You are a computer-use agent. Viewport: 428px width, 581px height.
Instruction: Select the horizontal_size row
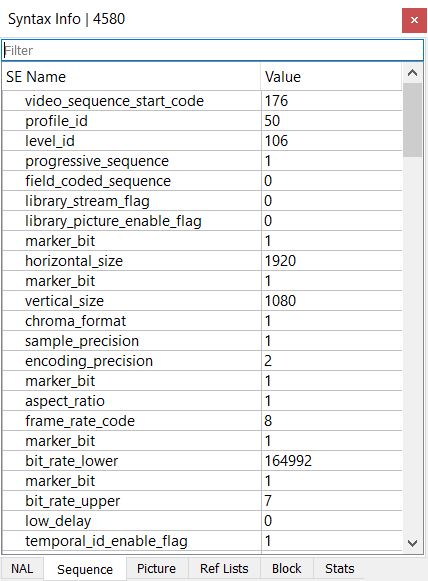[x=202, y=261]
